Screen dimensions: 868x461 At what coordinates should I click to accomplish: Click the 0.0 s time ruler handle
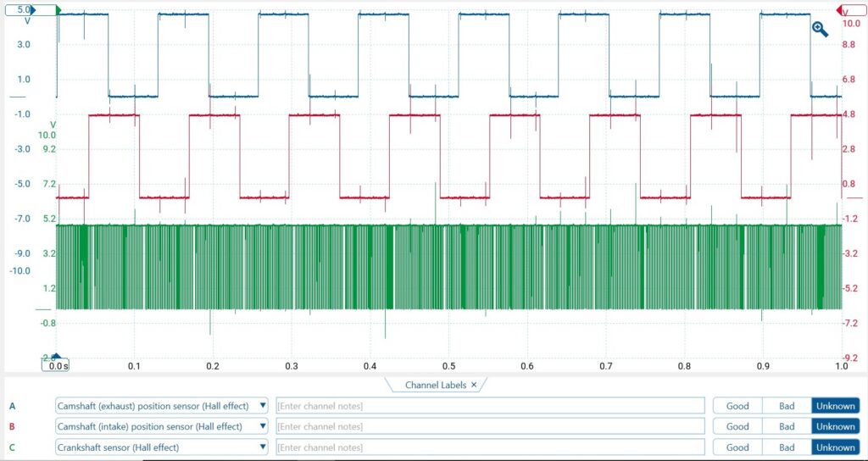(x=56, y=364)
